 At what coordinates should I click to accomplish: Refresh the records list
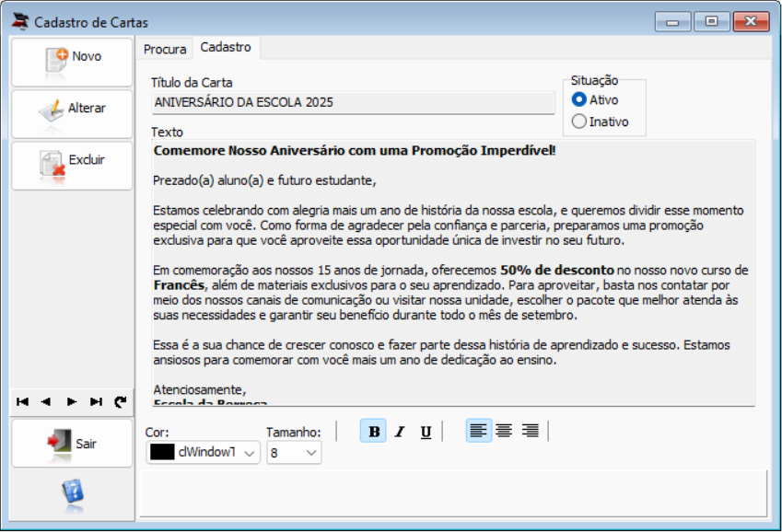[120, 402]
